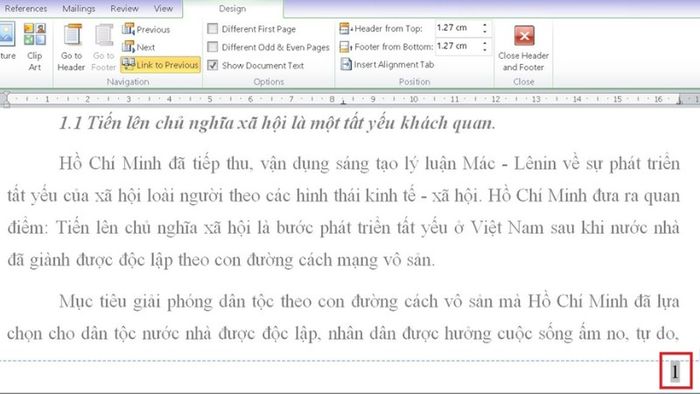This screenshot has height=394, width=700.
Task: Click the heading "1.1 Tiến lên chủ nghĩa xã hội"
Action: (277, 123)
